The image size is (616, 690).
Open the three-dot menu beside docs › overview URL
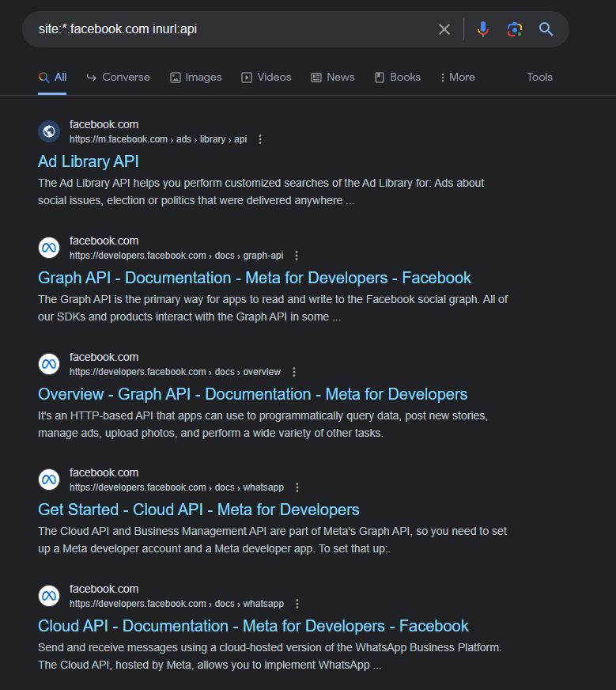294,372
